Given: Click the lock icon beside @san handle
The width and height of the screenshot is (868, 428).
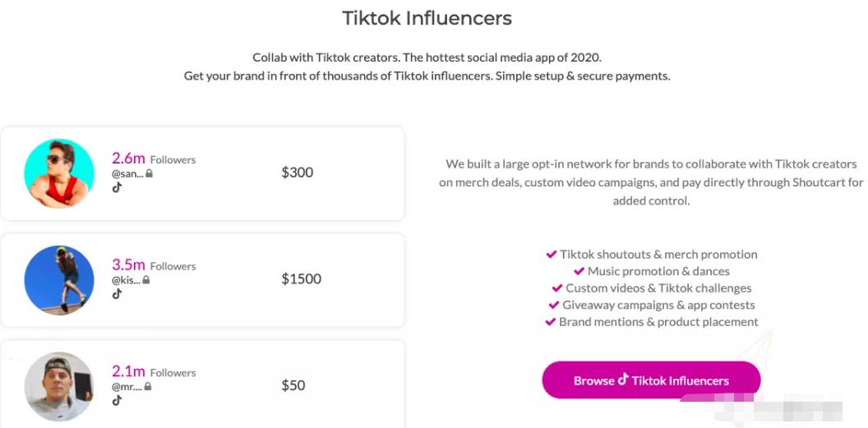Looking at the screenshot, I should pos(150,173).
